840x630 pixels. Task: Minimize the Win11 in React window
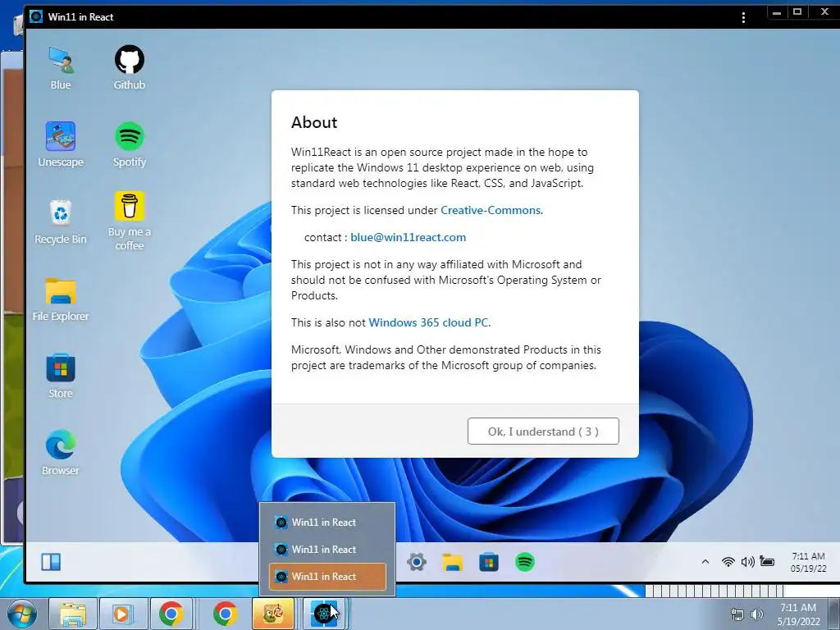tap(777, 12)
